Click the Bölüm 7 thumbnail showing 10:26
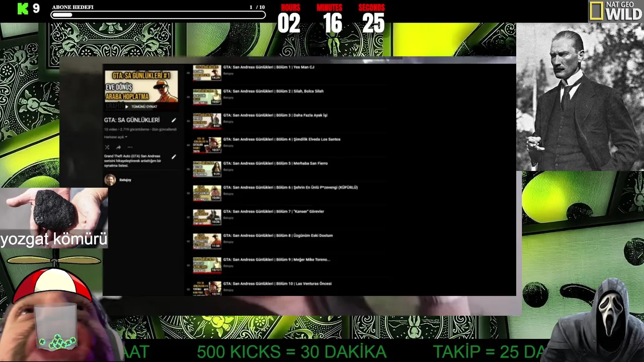644x362 pixels. point(207,217)
